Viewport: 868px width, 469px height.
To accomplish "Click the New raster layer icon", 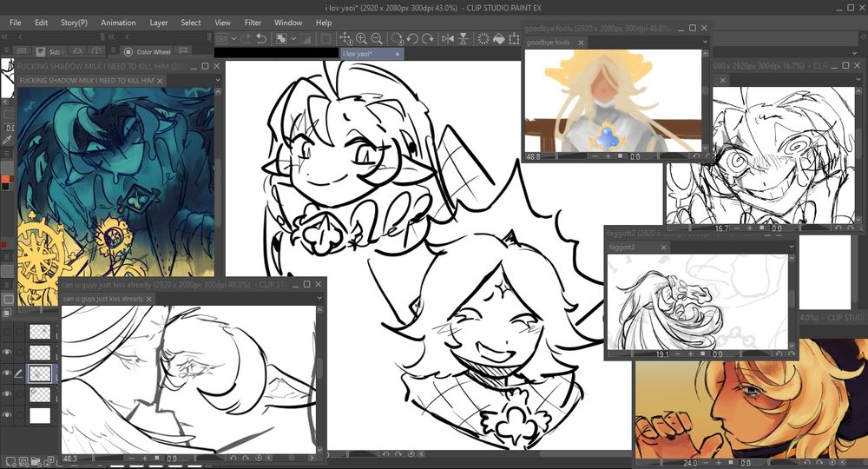I will pos(10,460).
